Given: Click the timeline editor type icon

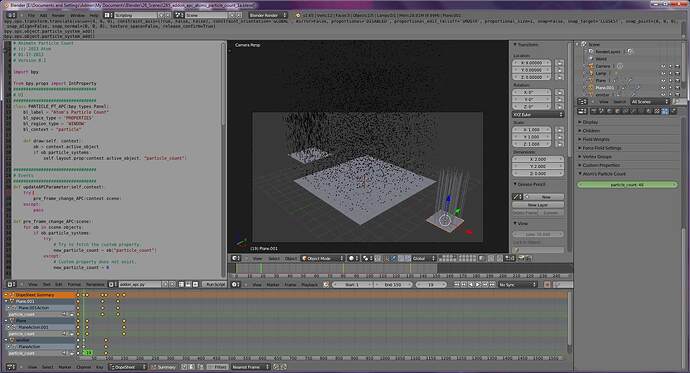Looking at the screenshot, I should 235,285.
